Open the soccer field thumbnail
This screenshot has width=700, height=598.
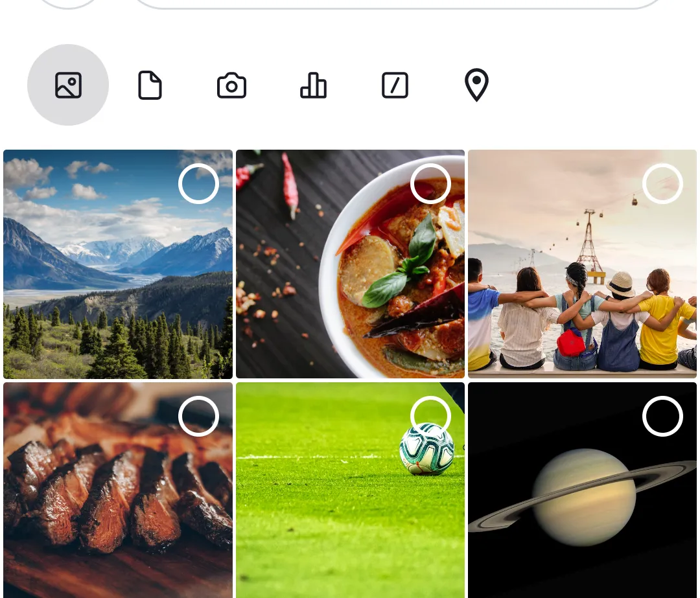click(350, 490)
